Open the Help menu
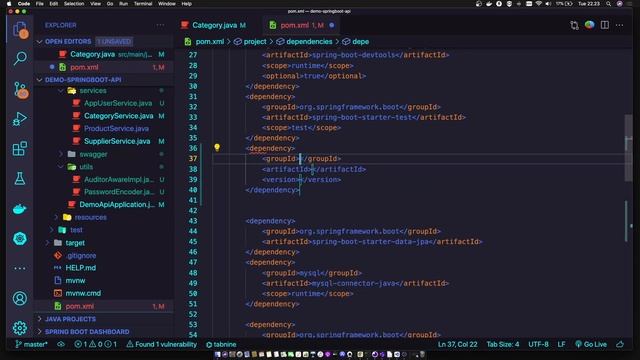This screenshot has width=640, height=360. pos(187,4)
